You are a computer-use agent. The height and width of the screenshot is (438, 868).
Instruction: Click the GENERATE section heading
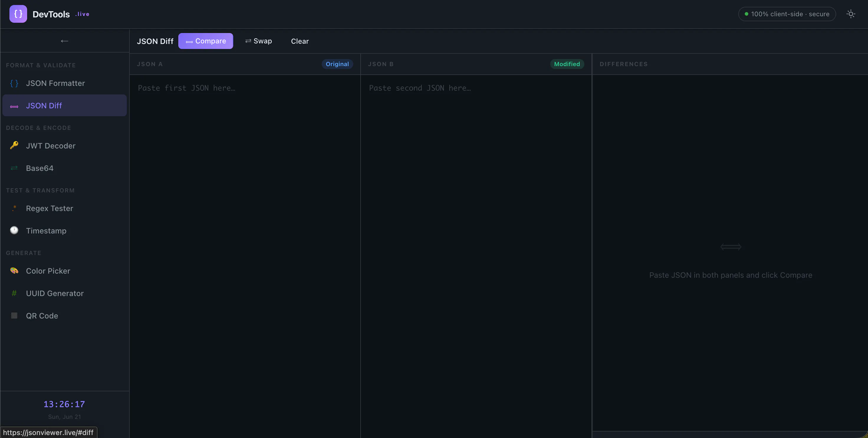[x=24, y=253]
